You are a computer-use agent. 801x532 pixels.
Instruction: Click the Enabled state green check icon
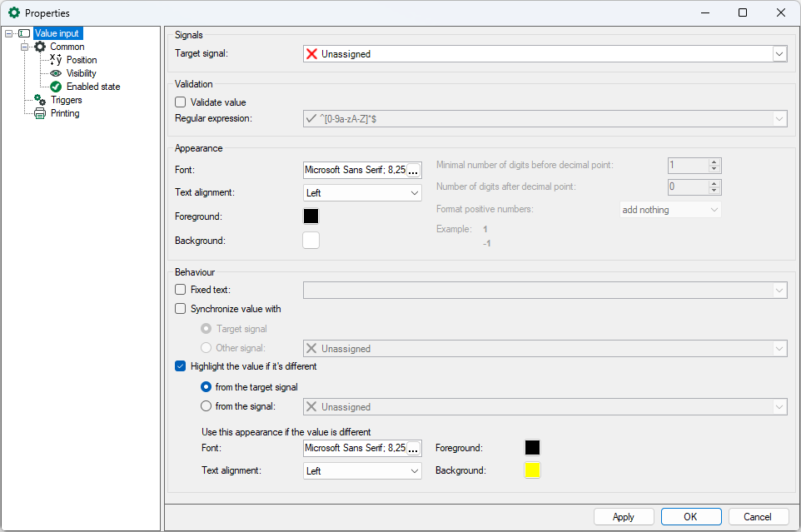(56, 87)
